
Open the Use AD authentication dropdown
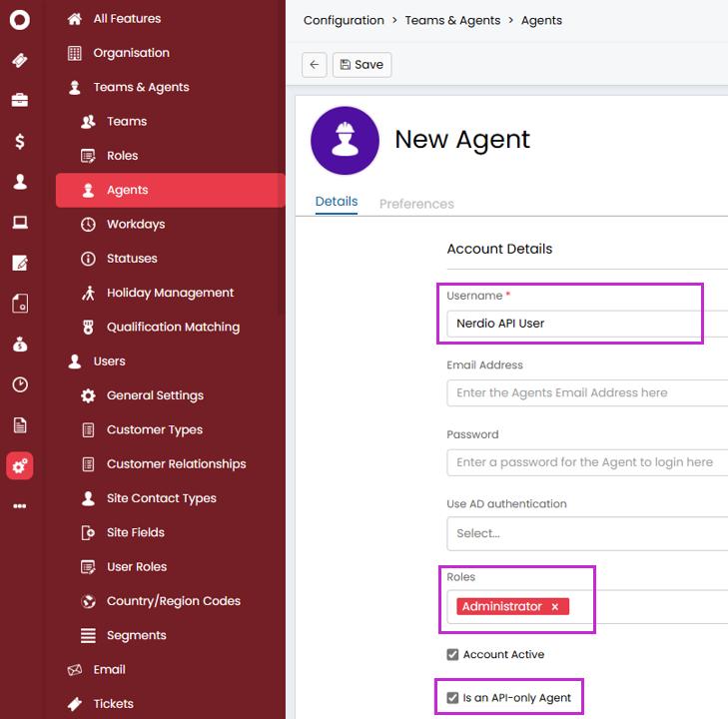click(x=587, y=533)
